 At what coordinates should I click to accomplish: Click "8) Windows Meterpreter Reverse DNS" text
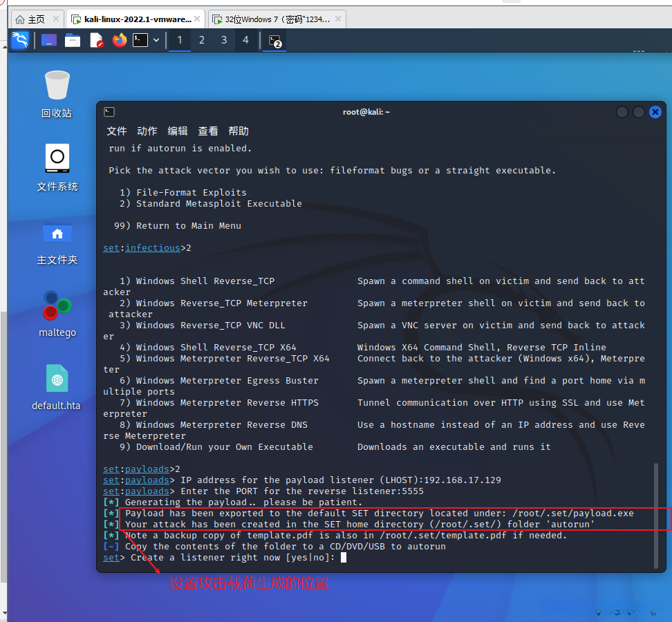214,425
